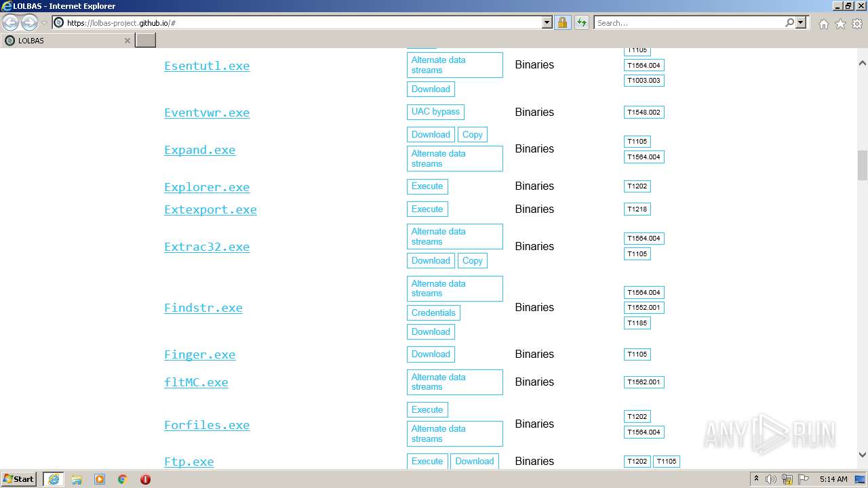
Task: Click the page scrollbar up arrow
Action: (x=863, y=63)
